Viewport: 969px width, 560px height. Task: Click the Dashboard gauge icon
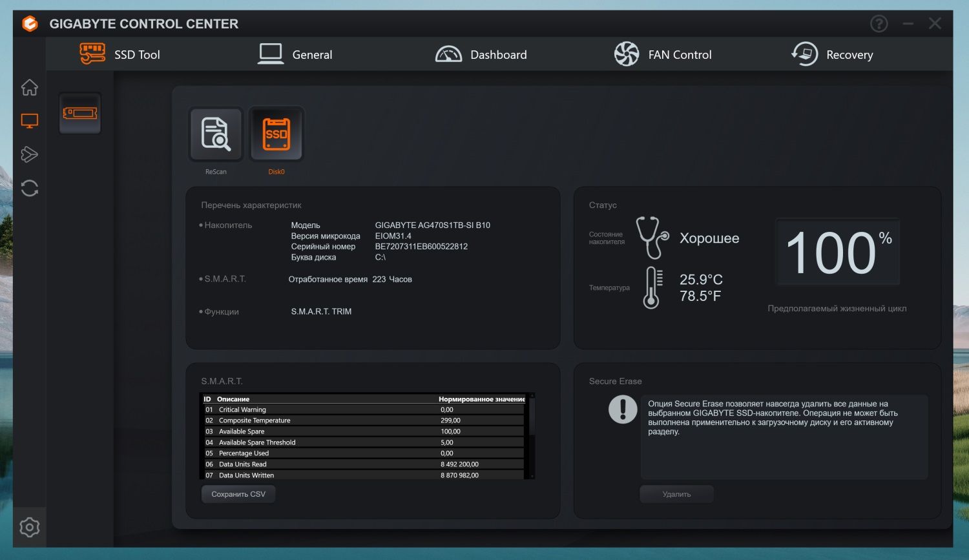448,54
